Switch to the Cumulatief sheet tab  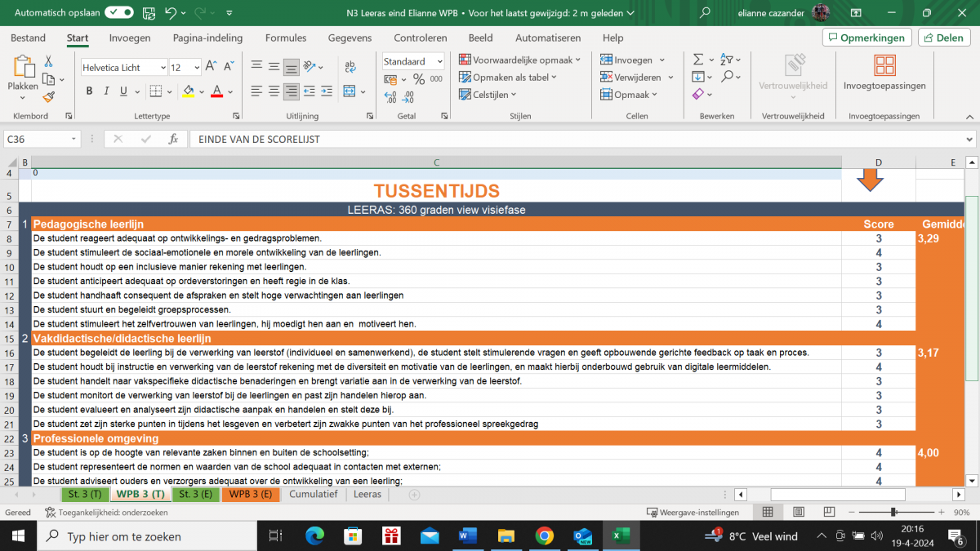point(313,495)
